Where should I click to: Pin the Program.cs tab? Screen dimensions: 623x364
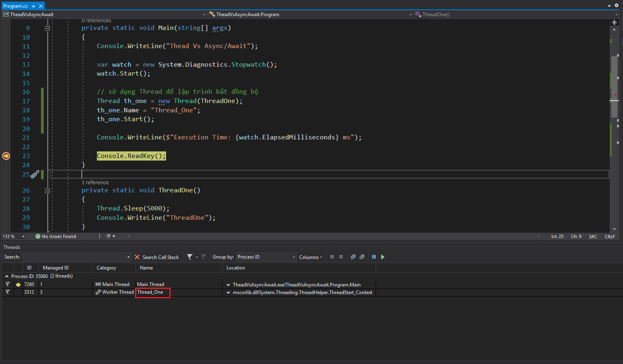pyautogui.click(x=34, y=6)
